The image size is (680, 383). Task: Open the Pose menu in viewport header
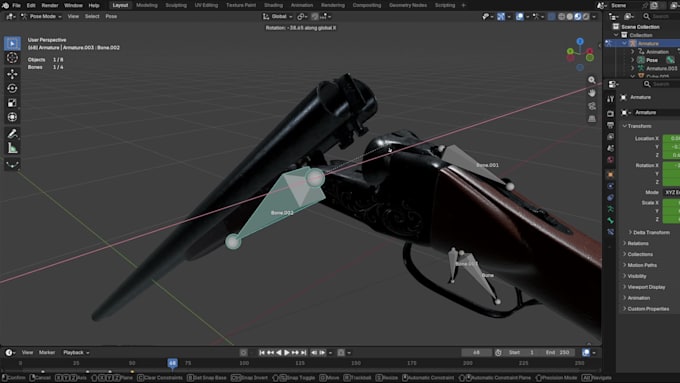click(111, 16)
